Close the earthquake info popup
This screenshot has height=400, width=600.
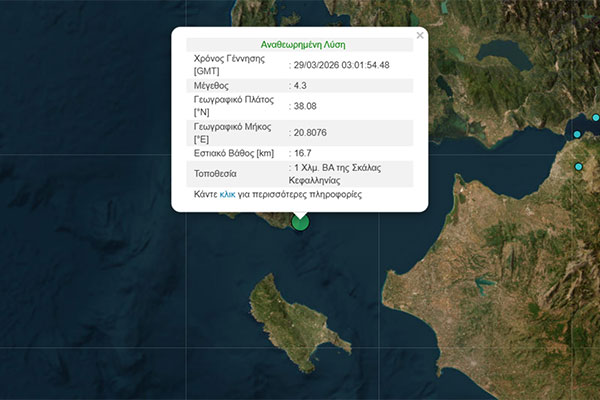pyautogui.click(x=420, y=35)
